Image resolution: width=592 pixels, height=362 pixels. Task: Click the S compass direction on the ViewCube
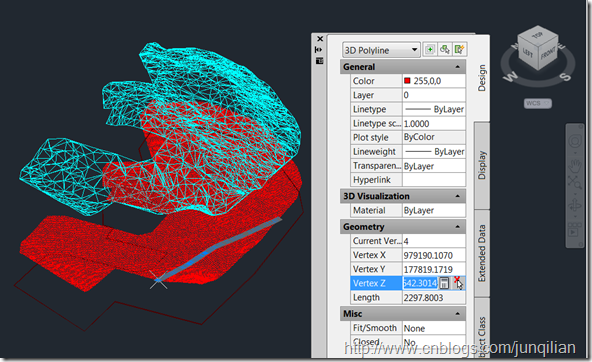[x=565, y=77]
